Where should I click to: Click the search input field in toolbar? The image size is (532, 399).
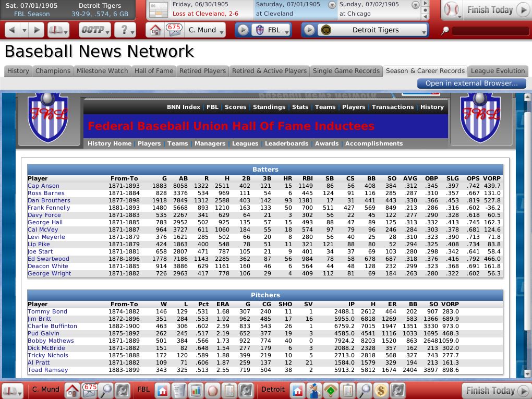pyautogui.click(x=488, y=31)
